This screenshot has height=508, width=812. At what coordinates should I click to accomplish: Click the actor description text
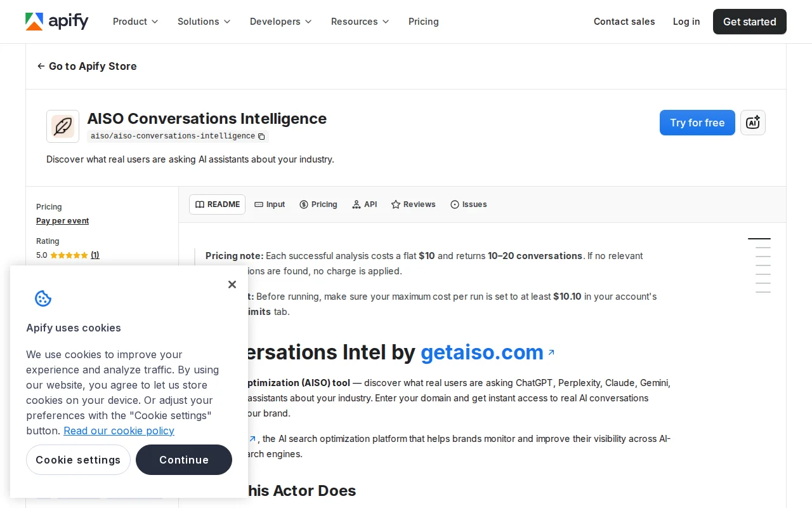point(190,159)
